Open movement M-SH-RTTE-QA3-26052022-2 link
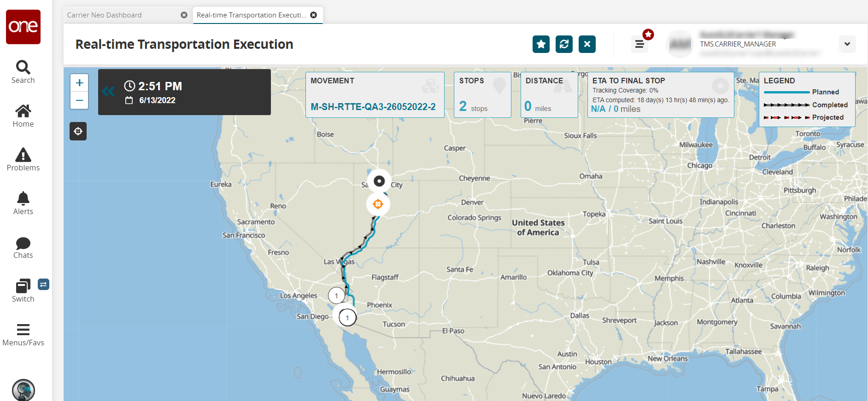This screenshot has width=868, height=401. point(373,107)
